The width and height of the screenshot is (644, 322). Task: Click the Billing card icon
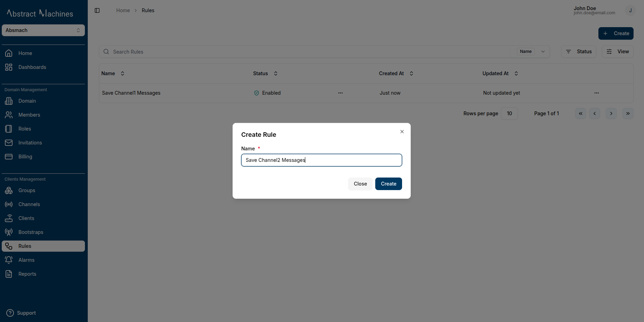pos(9,157)
